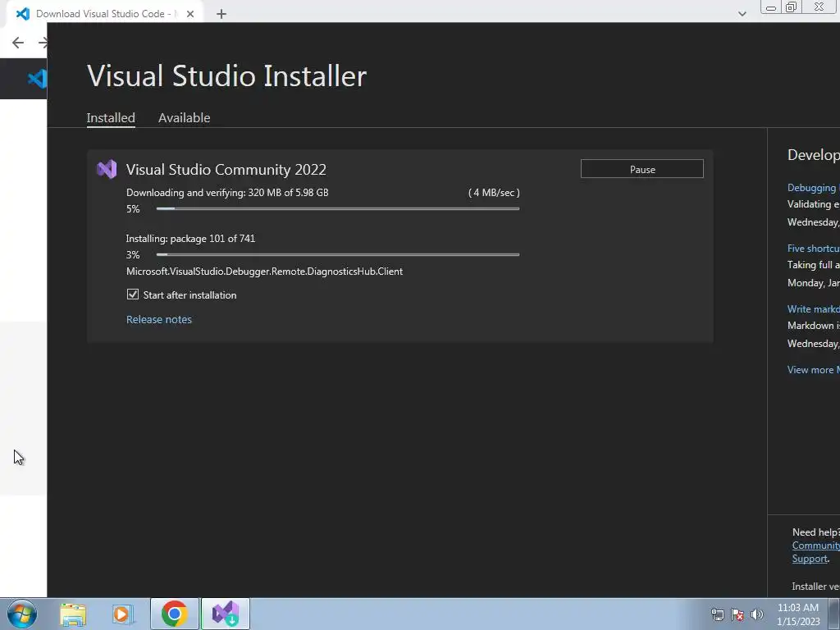
Task: Open the Action Center flag icon
Action: coord(737,614)
